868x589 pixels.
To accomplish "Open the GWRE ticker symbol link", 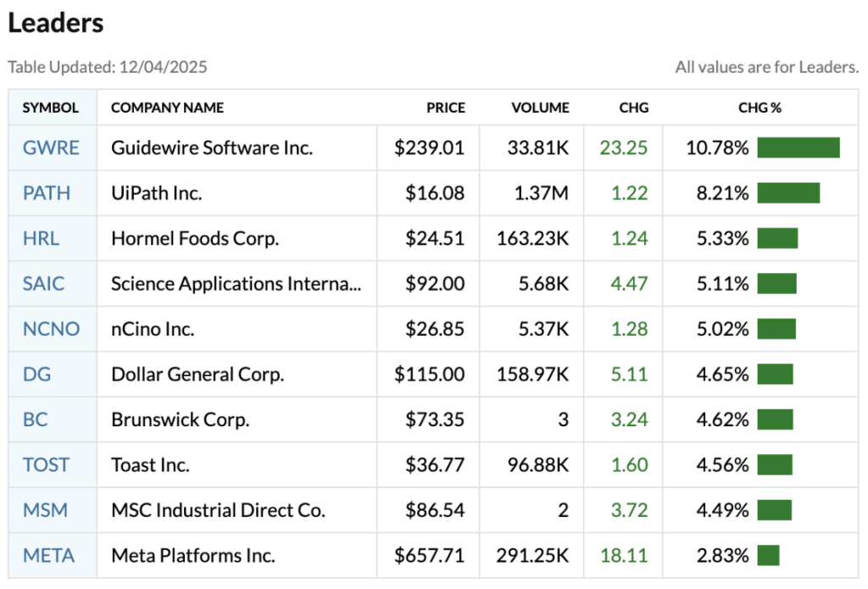I will pyautogui.click(x=51, y=147).
